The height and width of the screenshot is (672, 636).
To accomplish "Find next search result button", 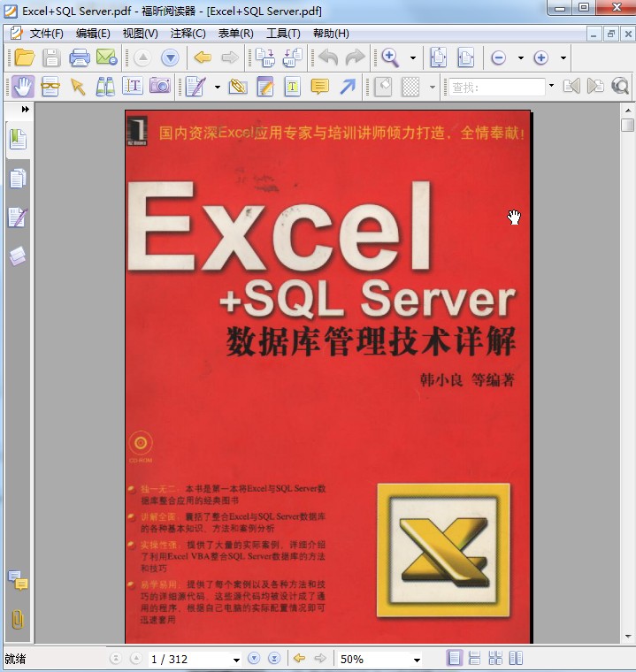I will point(595,86).
